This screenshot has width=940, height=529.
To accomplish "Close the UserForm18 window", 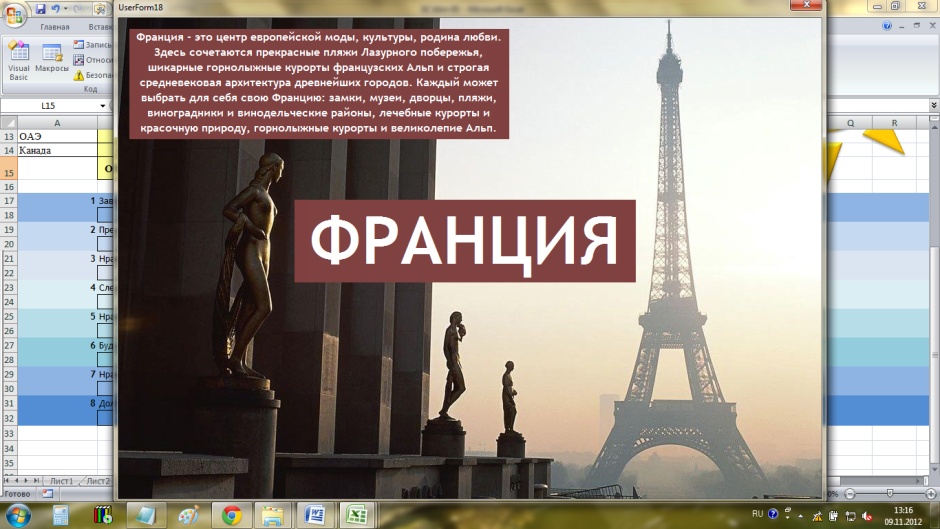I will pos(806,5).
